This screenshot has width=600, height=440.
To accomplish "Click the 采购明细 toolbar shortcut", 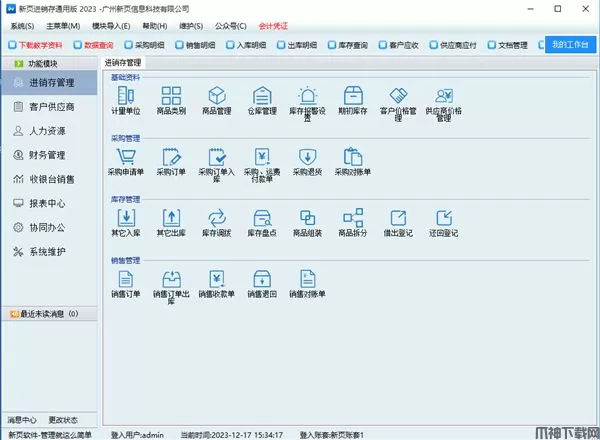I will 144,45.
